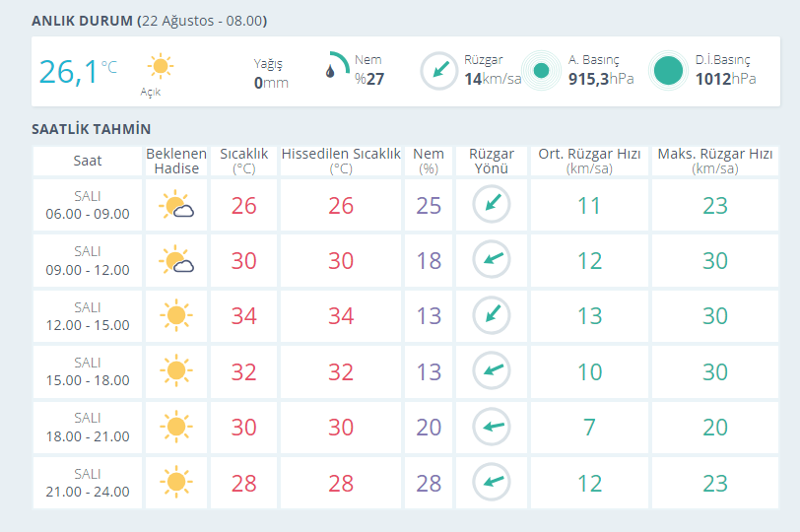Click the D.İ.Basınç large green circle icon
Viewport: 800px width, 532px height.
668,70
